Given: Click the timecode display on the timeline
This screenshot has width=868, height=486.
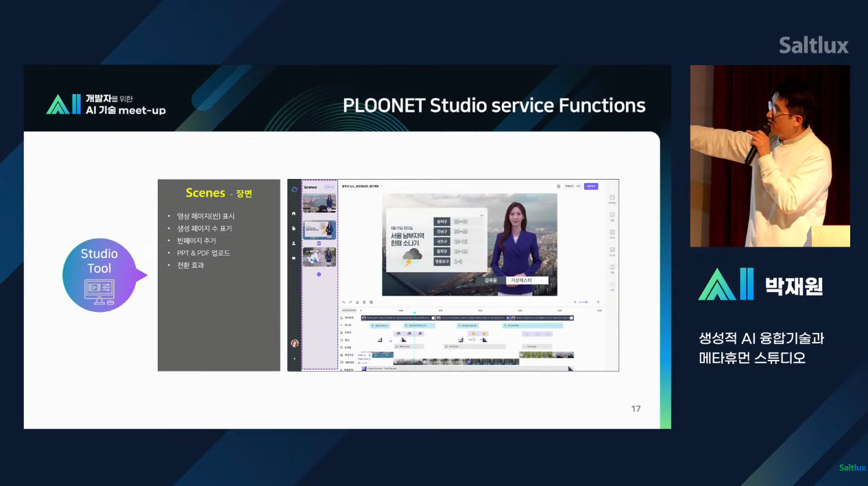Looking at the screenshot, I should click(349, 311).
